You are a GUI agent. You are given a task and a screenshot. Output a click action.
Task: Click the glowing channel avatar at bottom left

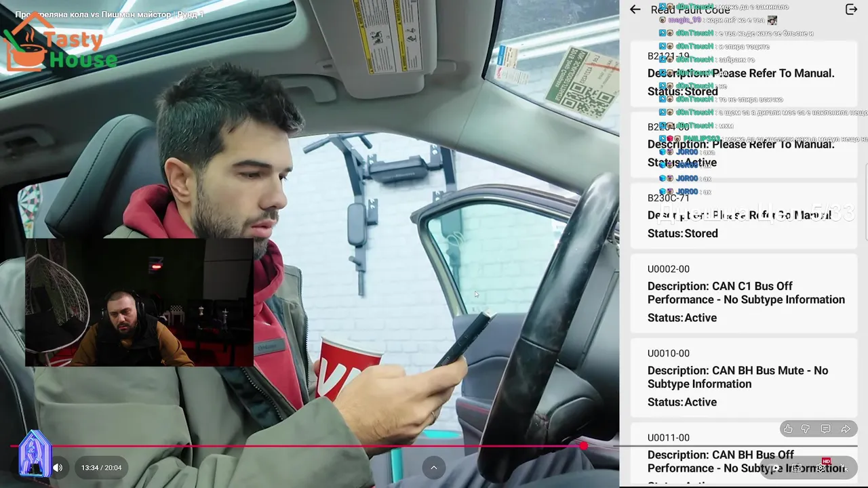pos(34,453)
